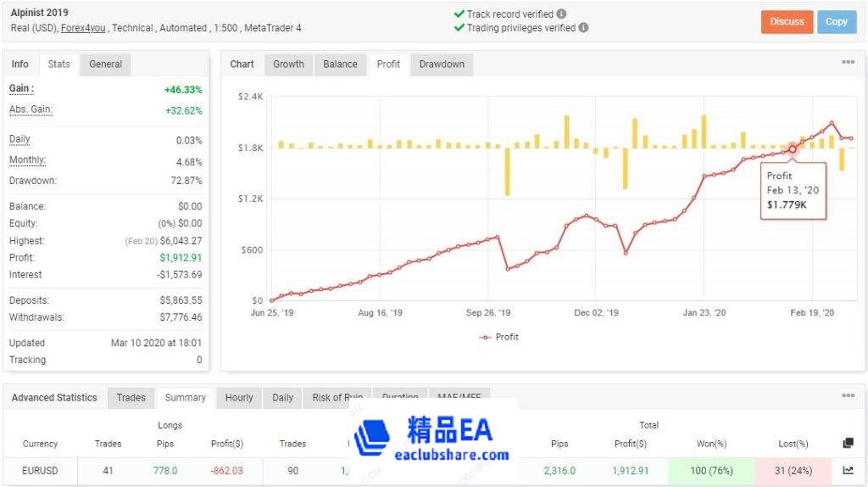868x487 pixels.
Task: Open the Trades tab in Advanced Statistics
Action: (x=131, y=398)
